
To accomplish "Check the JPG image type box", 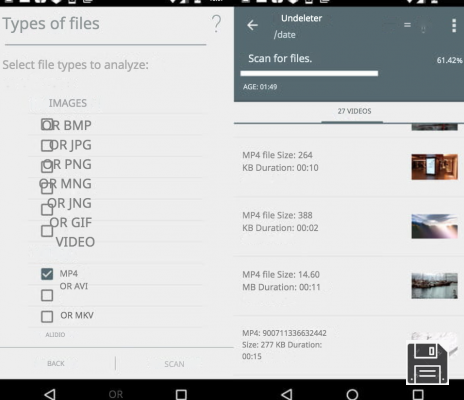I will pos(47,146).
